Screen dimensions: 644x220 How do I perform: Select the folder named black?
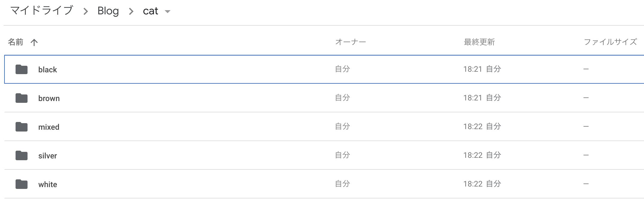[48, 70]
